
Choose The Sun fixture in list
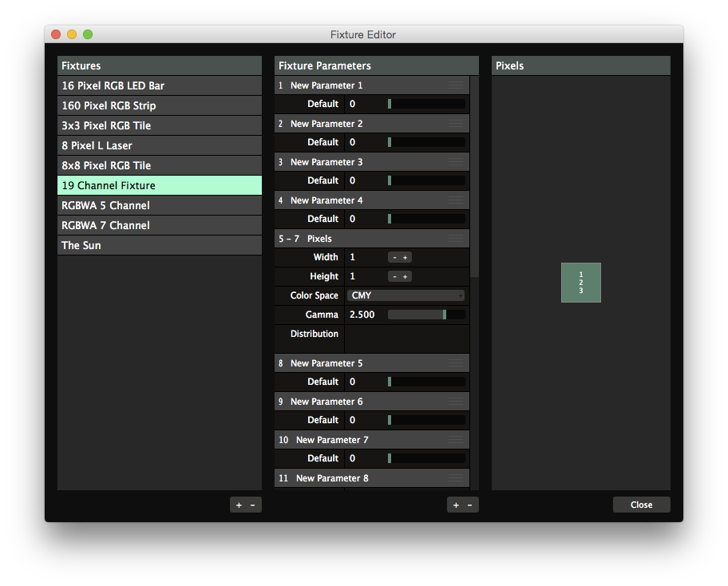pos(160,245)
